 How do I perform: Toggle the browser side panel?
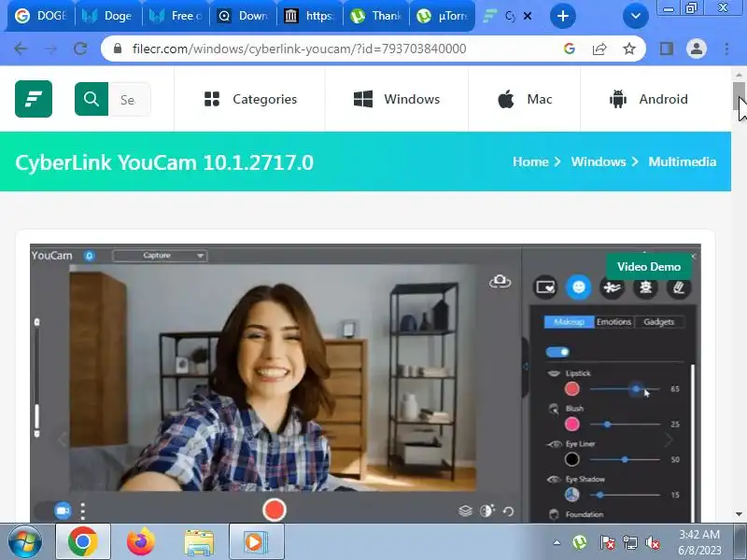tap(667, 49)
